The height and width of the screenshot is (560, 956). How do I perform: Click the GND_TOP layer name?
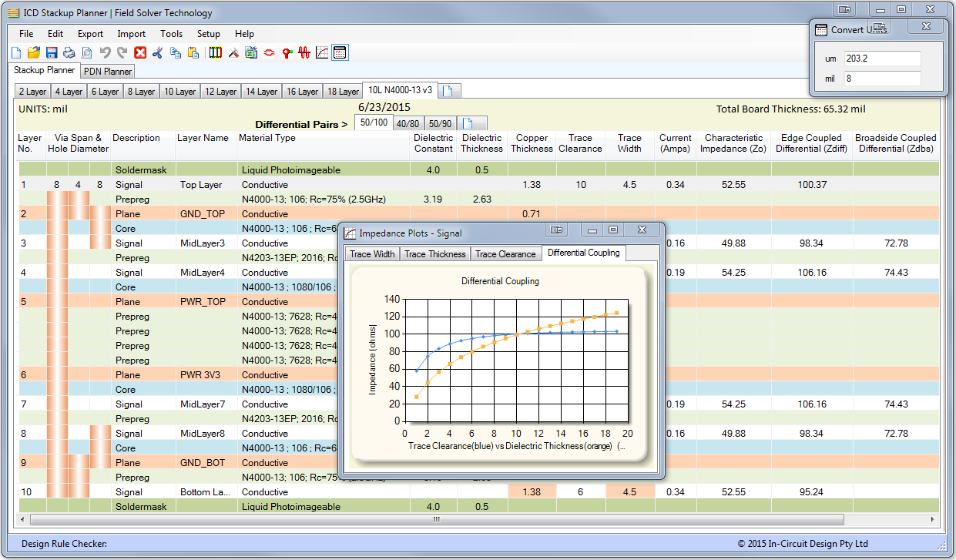pos(202,214)
